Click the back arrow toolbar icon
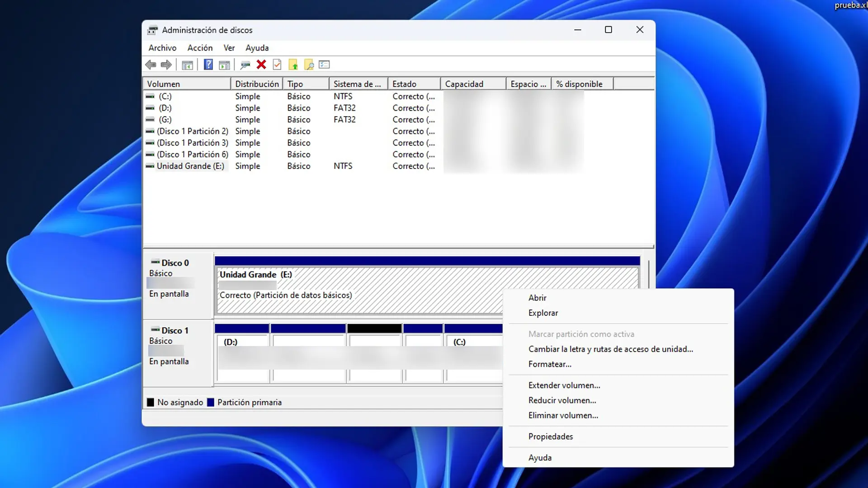The width and height of the screenshot is (868, 488). tap(151, 65)
